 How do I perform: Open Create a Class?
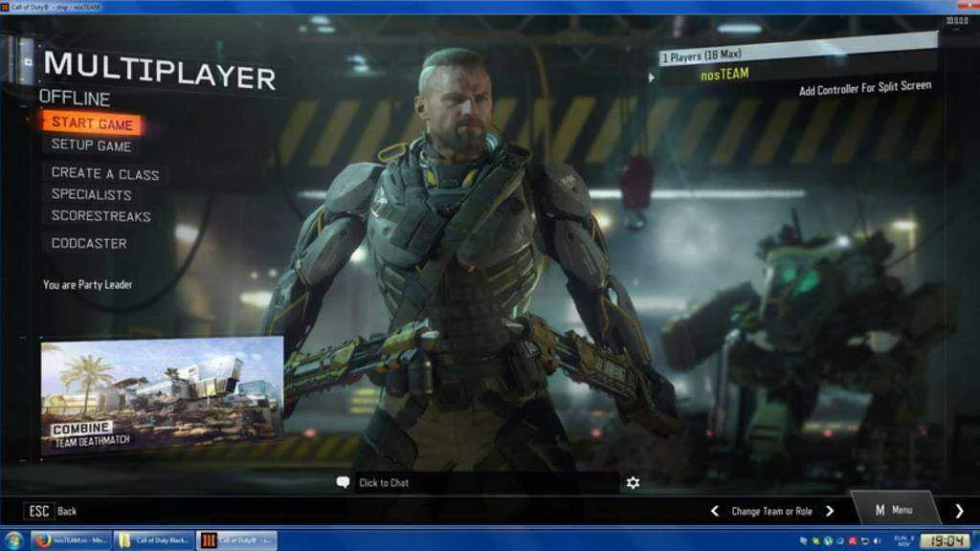click(x=105, y=173)
